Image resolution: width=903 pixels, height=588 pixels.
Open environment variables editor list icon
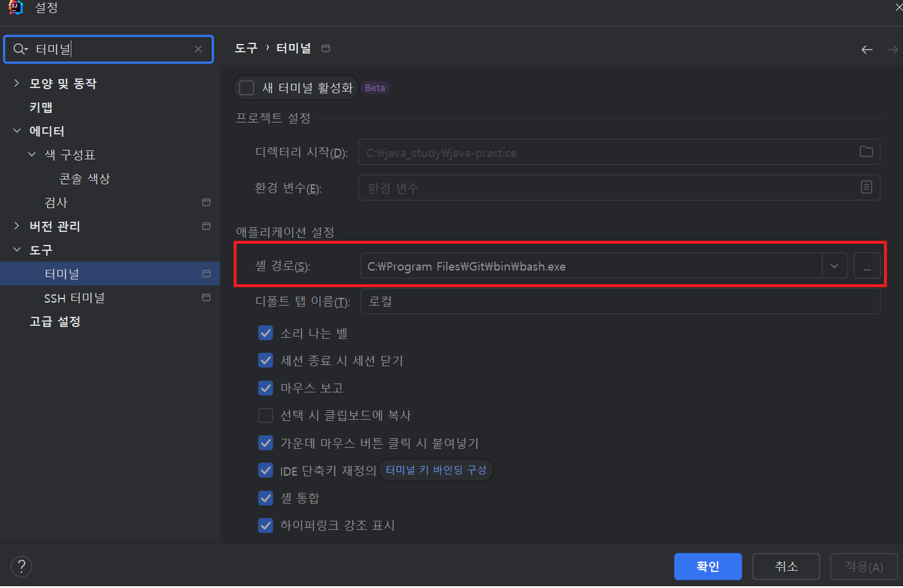(866, 187)
